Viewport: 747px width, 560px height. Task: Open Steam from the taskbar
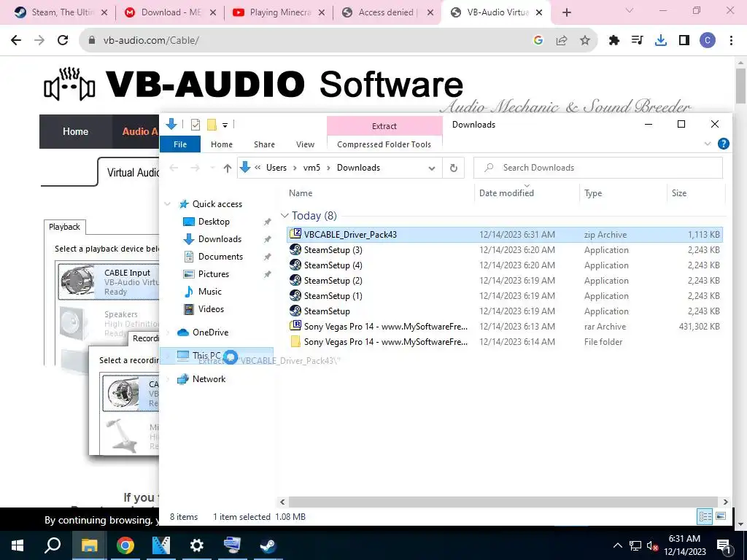click(268, 545)
